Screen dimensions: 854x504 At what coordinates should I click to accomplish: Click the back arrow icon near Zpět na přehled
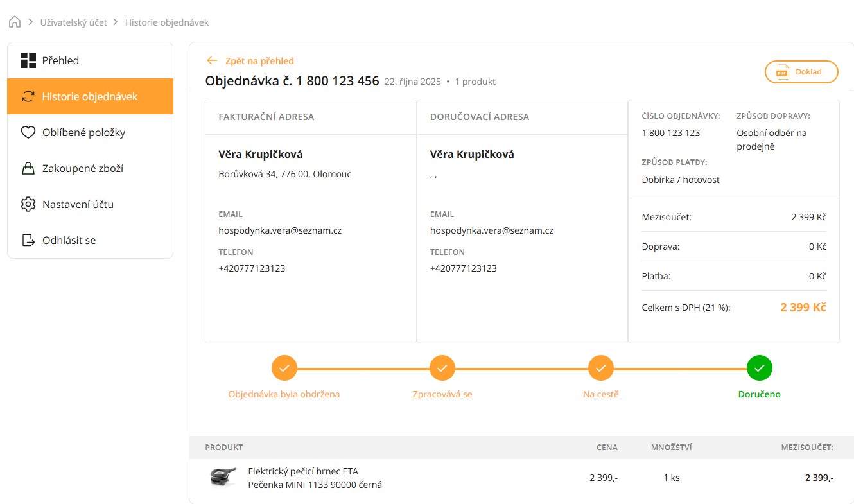point(212,61)
